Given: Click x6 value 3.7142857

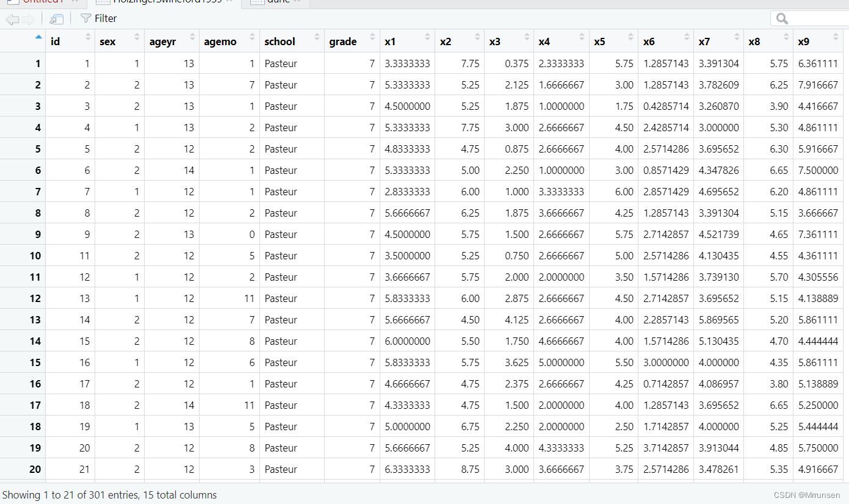Looking at the screenshot, I should tap(666, 448).
